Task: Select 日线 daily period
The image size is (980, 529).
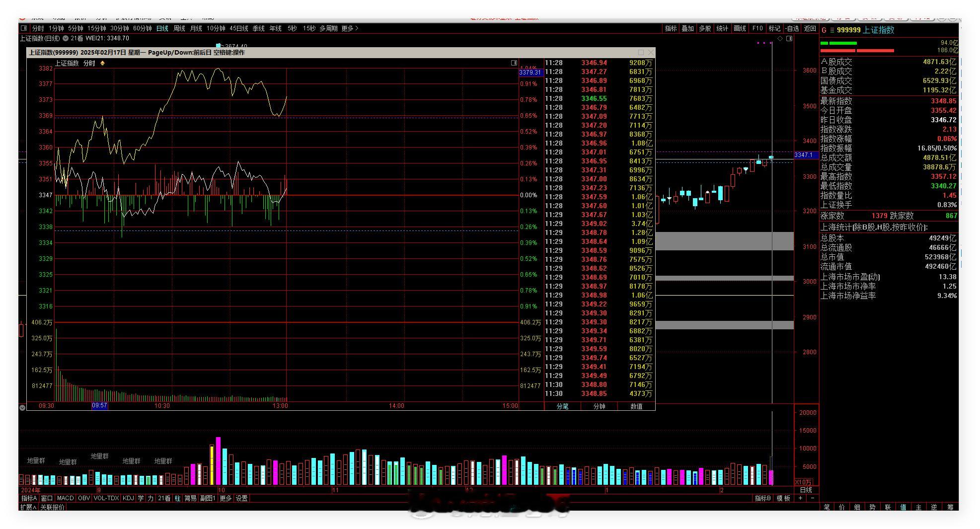Action: [x=162, y=28]
